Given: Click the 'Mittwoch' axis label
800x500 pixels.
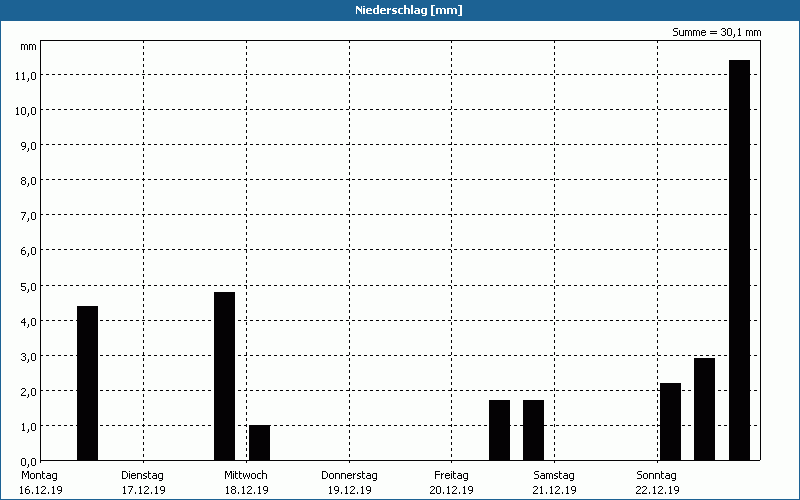Looking at the screenshot, I should click(245, 475).
